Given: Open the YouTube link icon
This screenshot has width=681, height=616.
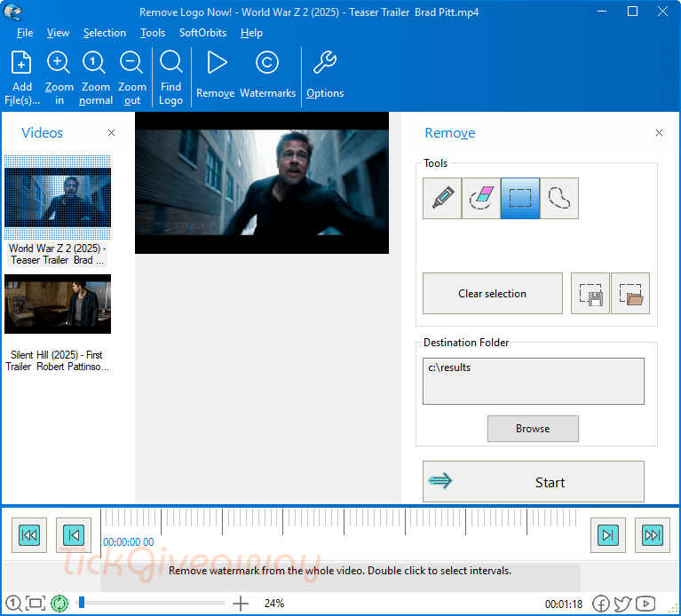Looking at the screenshot, I should (x=645, y=604).
